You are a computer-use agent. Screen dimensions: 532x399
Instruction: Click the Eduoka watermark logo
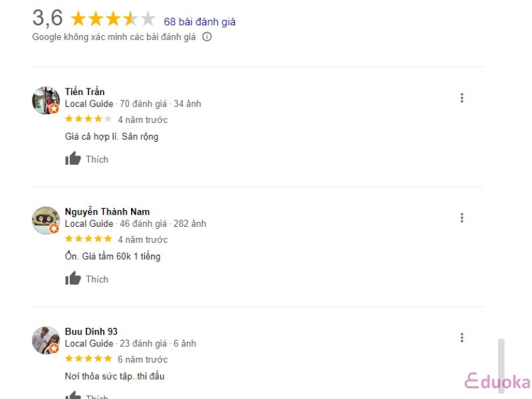(497, 381)
